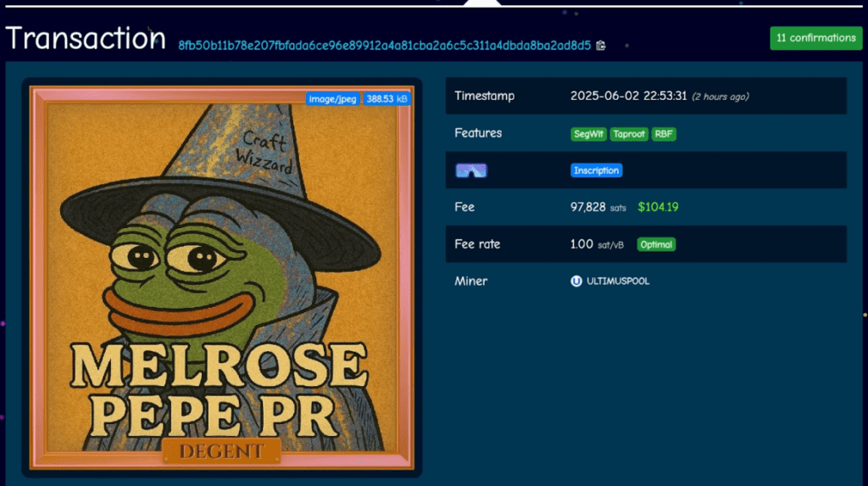This screenshot has width=868, height=486.
Task: Click the 1.00 sat/vB fee rate
Action: [x=597, y=244]
